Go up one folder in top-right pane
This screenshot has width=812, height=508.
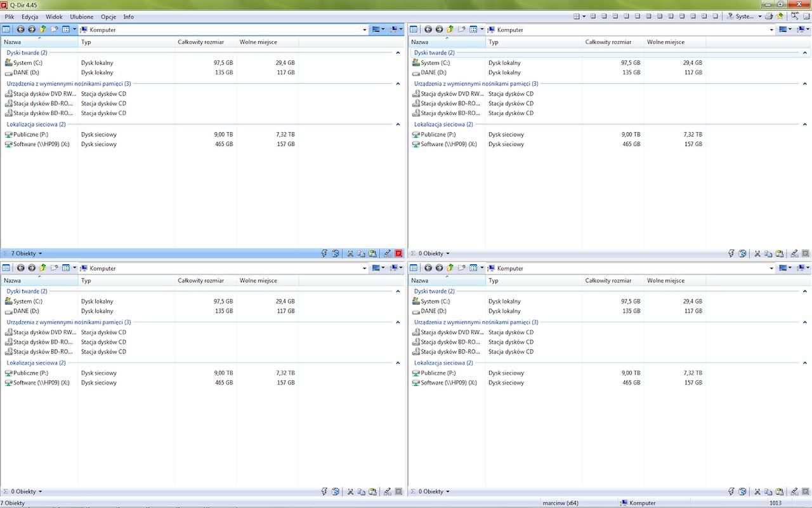click(450, 29)
